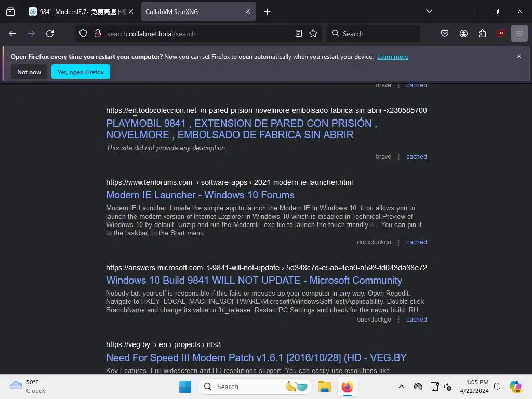Screen dimensions: 532x399
Task: Click the veg.by result URL
Action: (x=163, y=345)
